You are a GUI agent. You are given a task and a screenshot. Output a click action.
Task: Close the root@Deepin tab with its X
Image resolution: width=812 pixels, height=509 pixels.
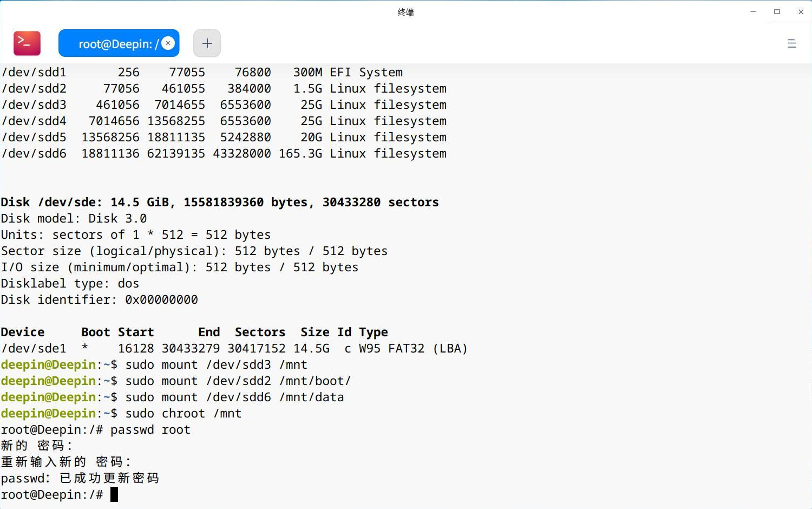168,43
